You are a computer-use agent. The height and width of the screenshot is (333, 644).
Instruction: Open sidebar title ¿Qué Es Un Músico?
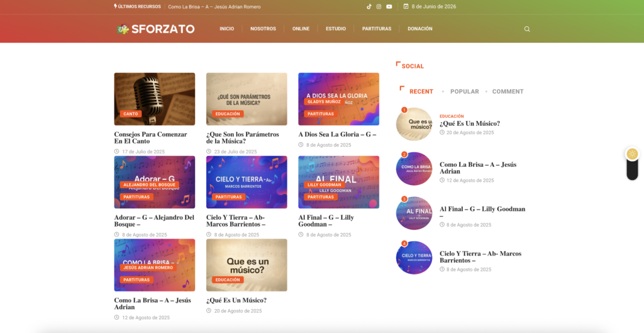469,123
